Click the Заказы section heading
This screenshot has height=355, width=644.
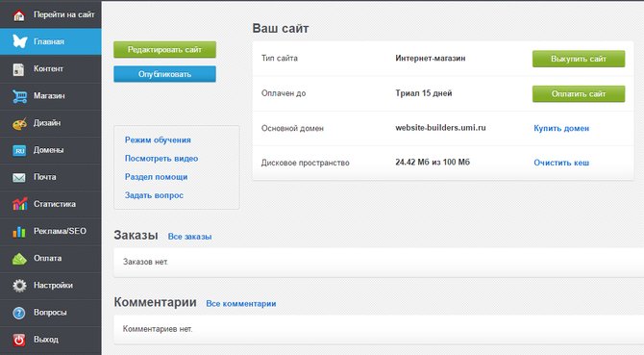(x=136, y=235)
